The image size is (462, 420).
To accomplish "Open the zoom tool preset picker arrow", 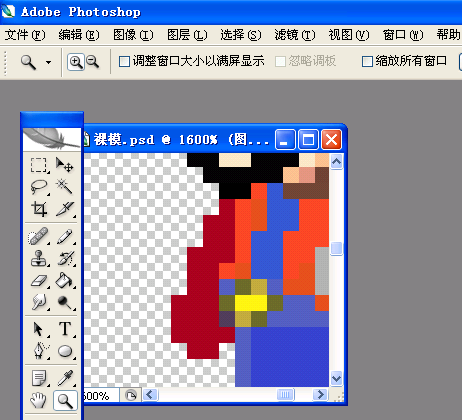I will (49, 62).
